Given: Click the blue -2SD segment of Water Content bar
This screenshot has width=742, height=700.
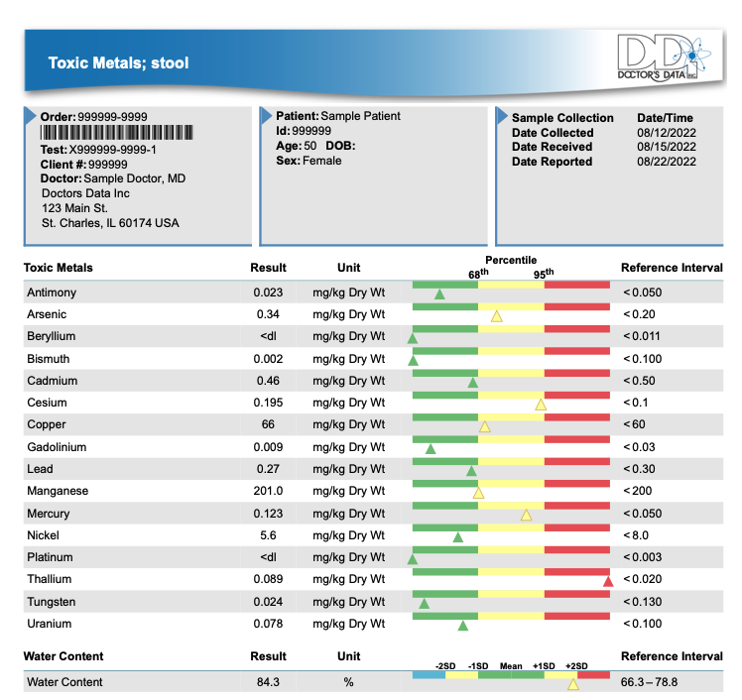Looking at the screenshot, I should (428, 674).
